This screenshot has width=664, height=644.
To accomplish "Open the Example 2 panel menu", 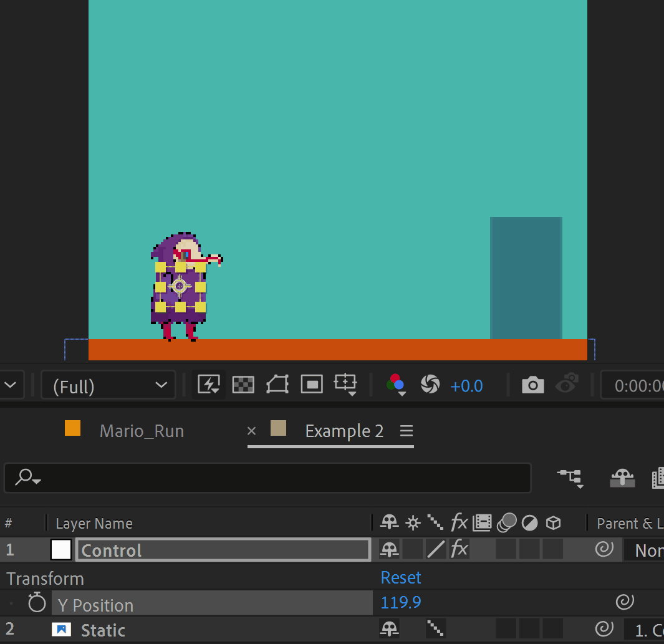I will tap(407, 431).
